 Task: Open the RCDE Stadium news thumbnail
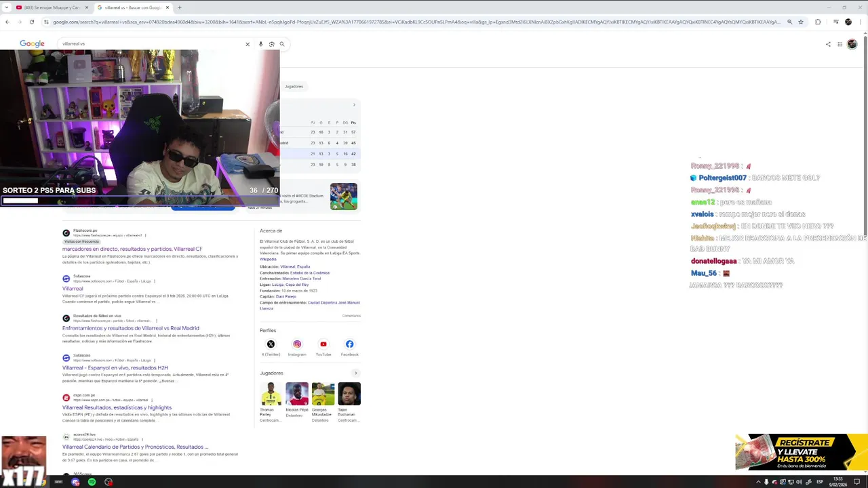click(x=344, y=197)
